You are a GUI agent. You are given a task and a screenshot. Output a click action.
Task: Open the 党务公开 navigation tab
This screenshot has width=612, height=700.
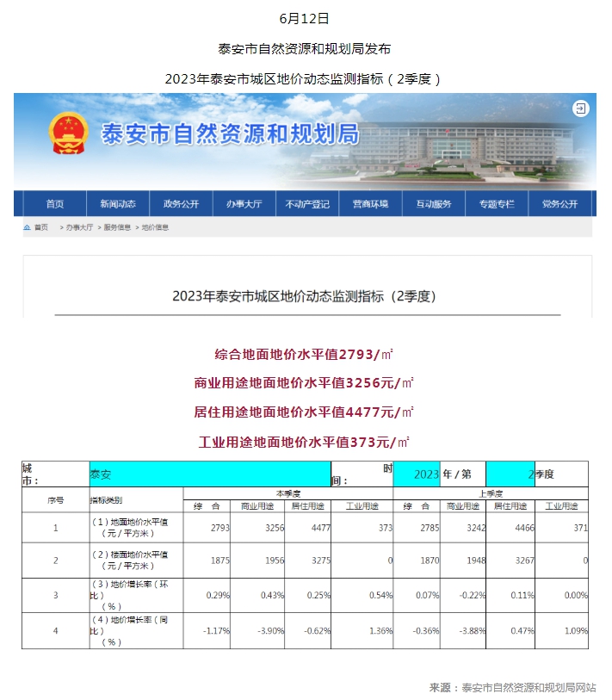[560, 204]
